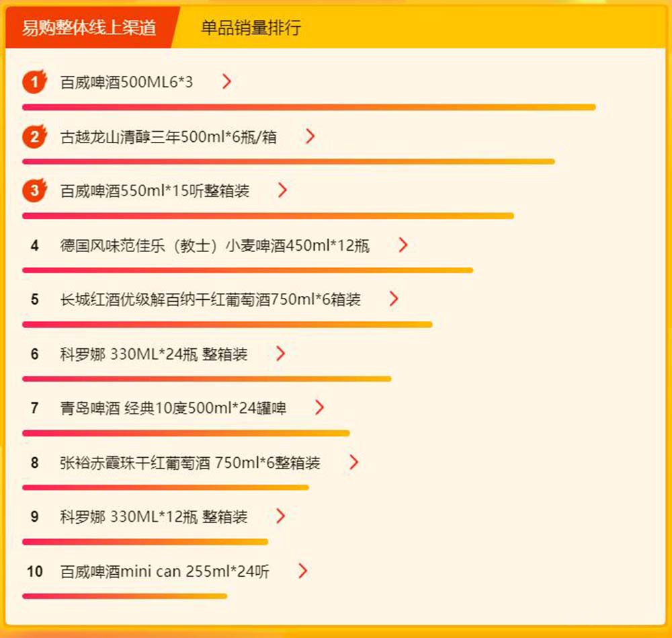Viewport: 672px width, 638px height.
Task: Expand 科罗娜 330ML*24瓶 entry arrow
Action: coord(280,354)
